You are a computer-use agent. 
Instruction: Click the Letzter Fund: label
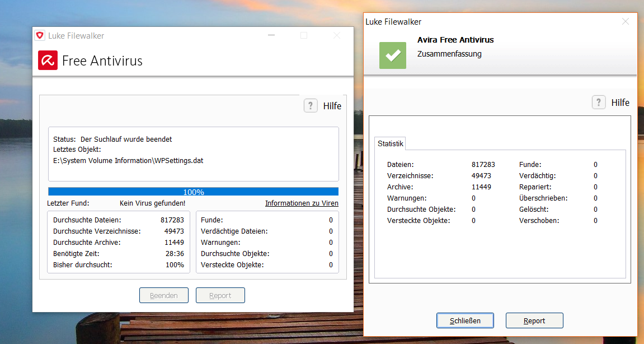tap(68, 203)
